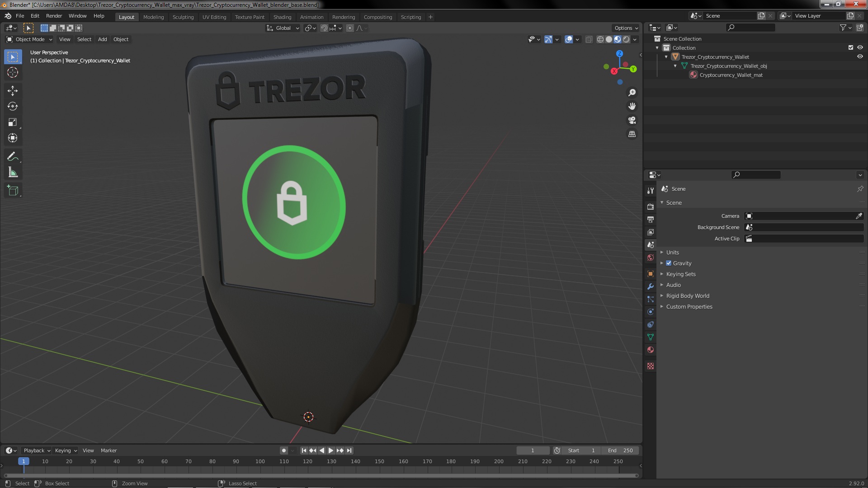The image size is (868, 488).
Task: Select Cryptocurrency_Wallet_mat in outliner
Action: point(731,75)
